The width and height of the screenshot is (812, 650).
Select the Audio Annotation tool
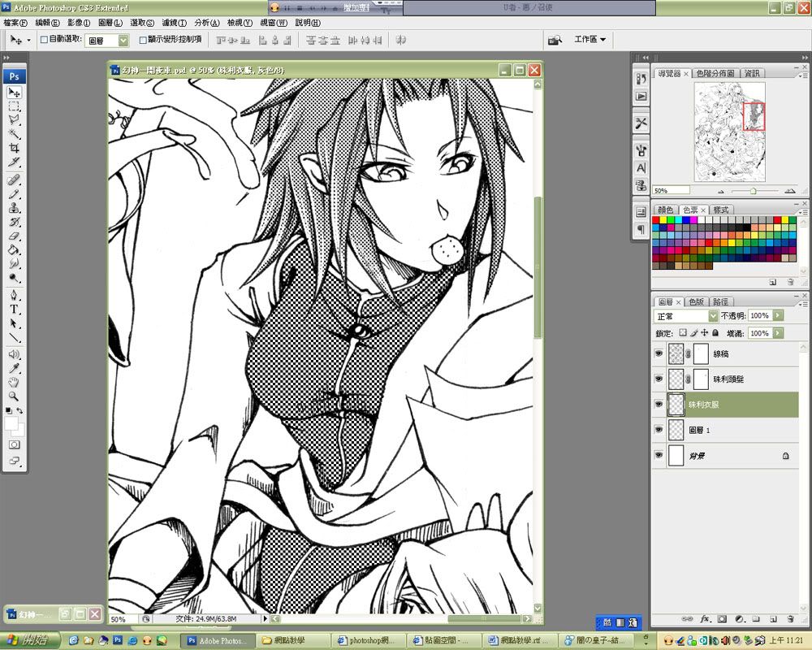point(14,354)
